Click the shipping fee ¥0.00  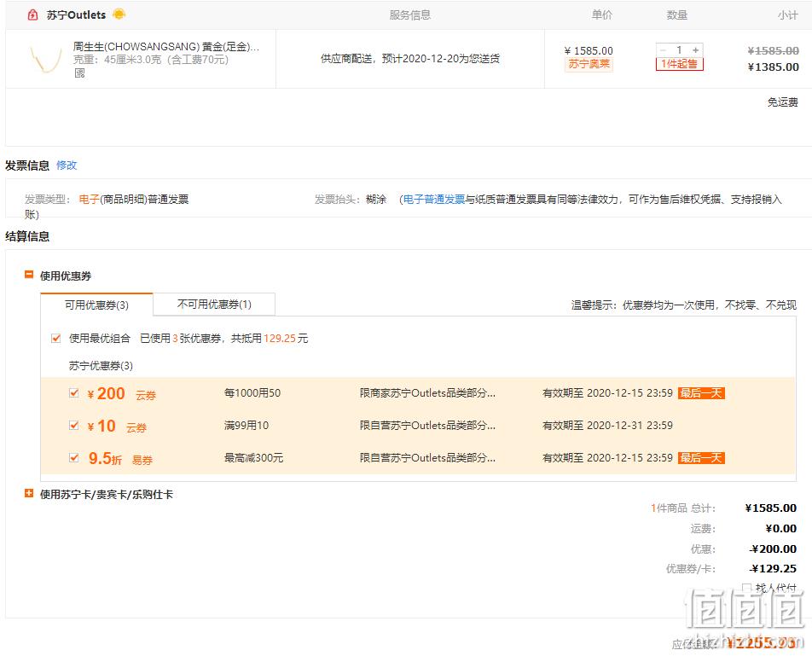(781, 529)
